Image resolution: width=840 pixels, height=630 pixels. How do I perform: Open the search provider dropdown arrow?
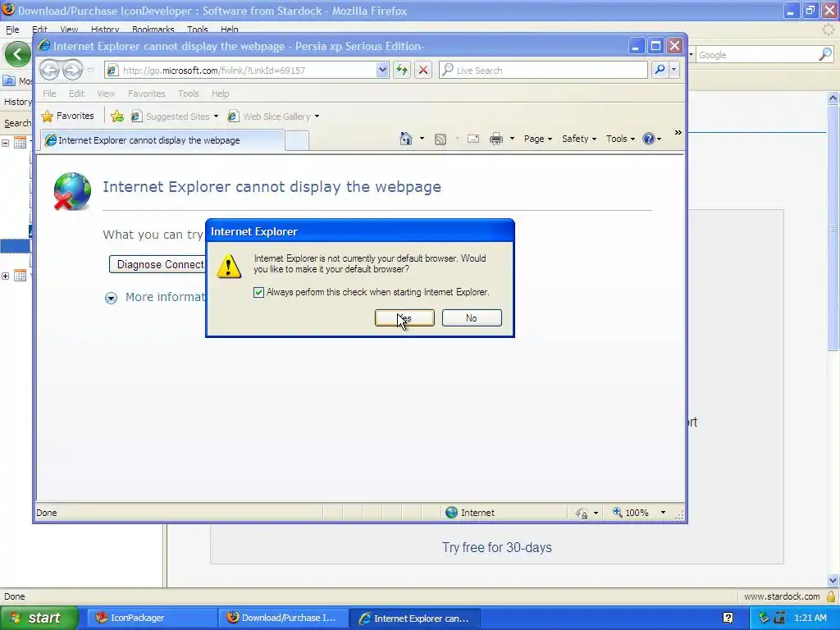[674, 70]
